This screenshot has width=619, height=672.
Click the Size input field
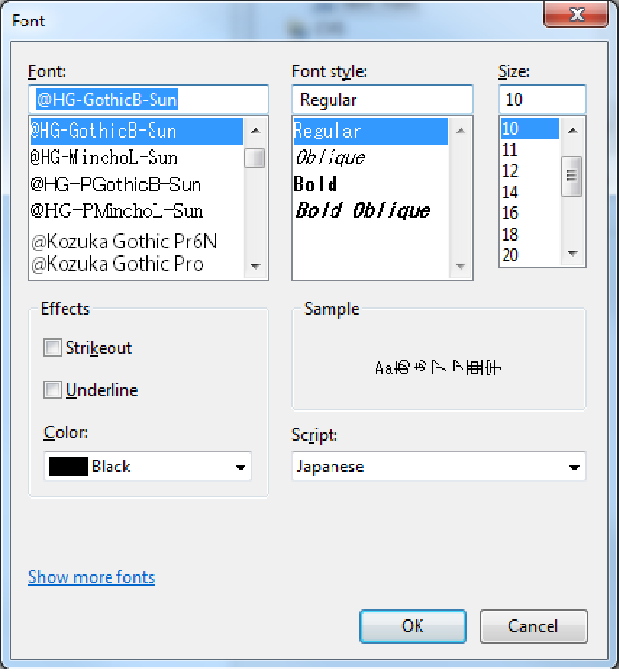point(542,100)
